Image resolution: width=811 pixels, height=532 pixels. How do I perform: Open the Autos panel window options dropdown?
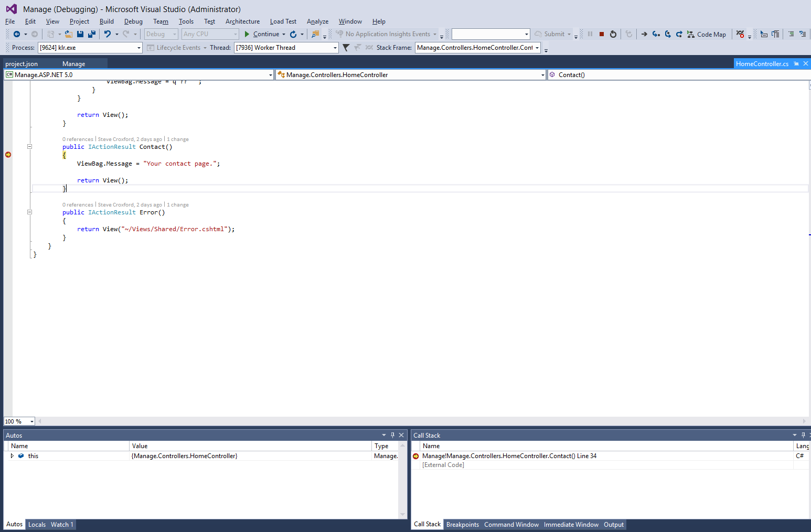pos(384,435)
